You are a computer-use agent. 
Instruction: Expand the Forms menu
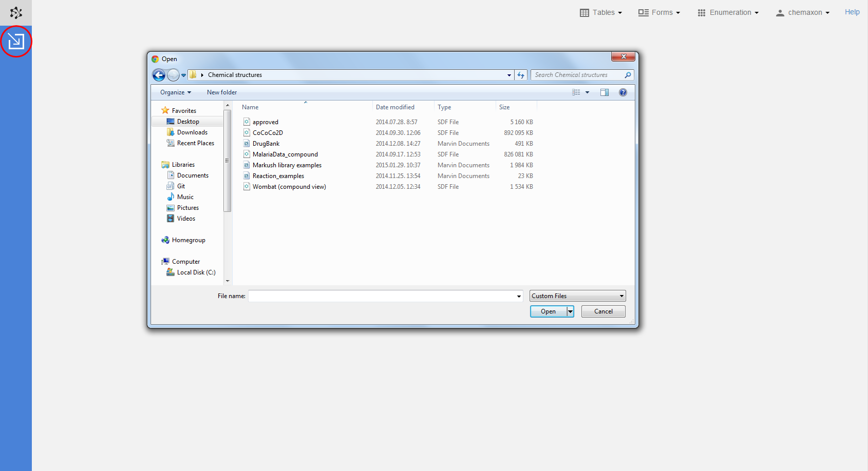[x=659, y=12]
